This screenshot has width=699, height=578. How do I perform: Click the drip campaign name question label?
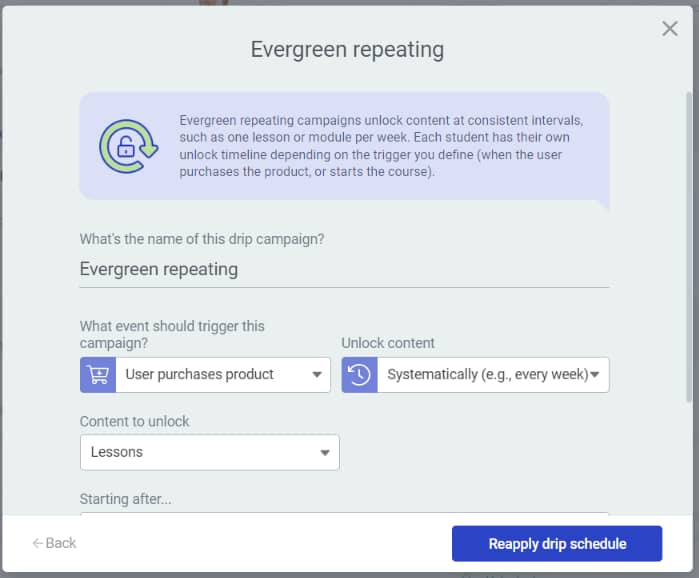pos(202,239)
